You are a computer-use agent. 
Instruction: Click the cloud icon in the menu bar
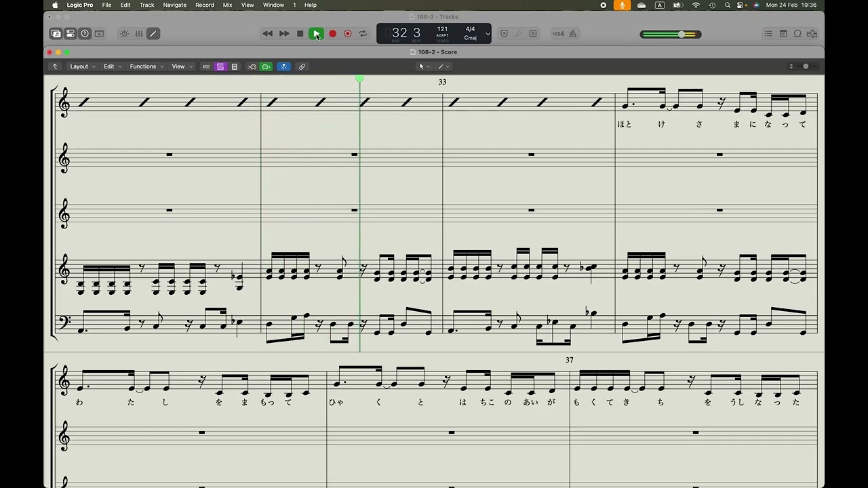coord(642,5)
